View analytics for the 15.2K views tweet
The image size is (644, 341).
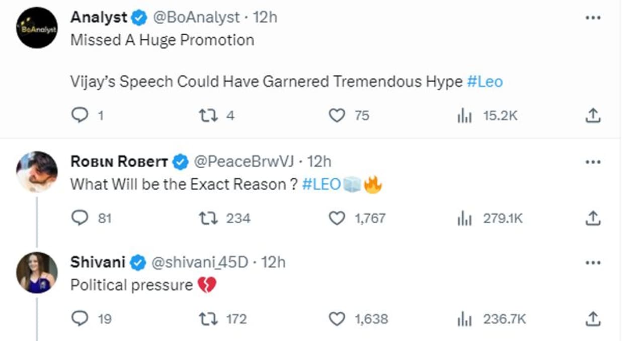click(x=463, y=116)
